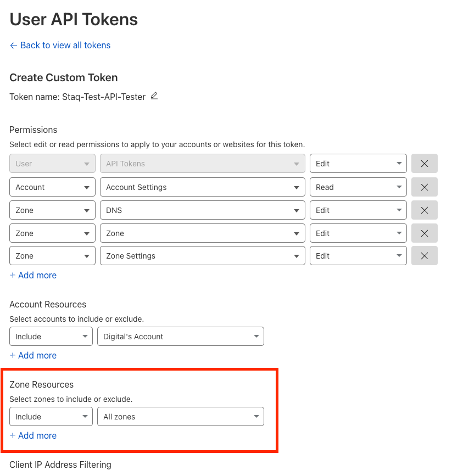This screenshot has width=452, height=476.
Task: Delete the DNS permission row
Action: [425, 210]
